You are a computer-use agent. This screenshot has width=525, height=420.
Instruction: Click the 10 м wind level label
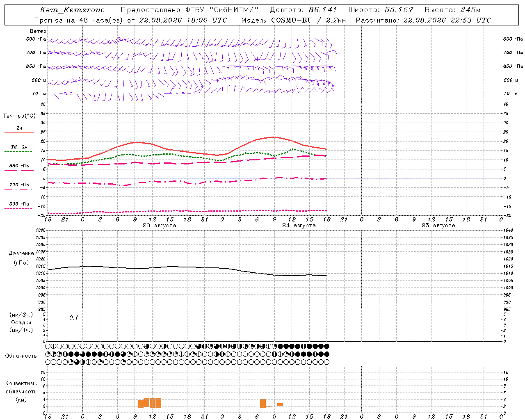[x=39, y=94]
